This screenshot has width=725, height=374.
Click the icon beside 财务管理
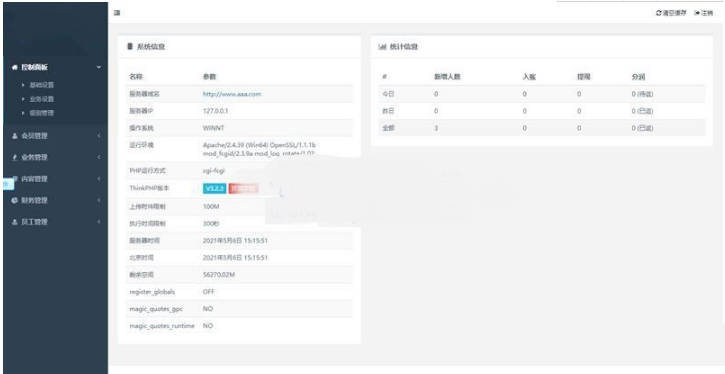[14, 200]
